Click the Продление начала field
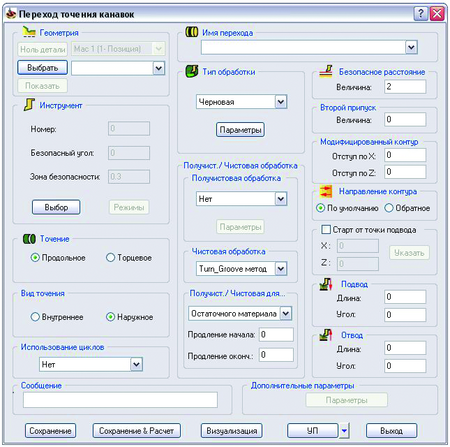Viewport: 450px width, 447px height. [x=276, y=334]
